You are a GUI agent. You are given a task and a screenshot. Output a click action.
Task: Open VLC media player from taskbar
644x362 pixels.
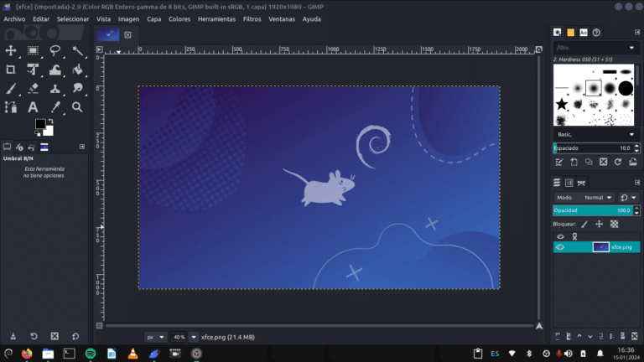132,354
